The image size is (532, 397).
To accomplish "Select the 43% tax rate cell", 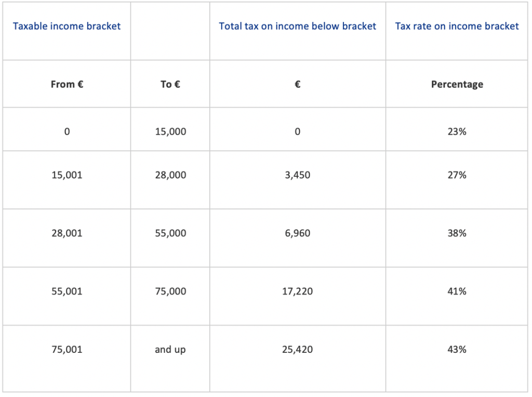I will 457,350.
